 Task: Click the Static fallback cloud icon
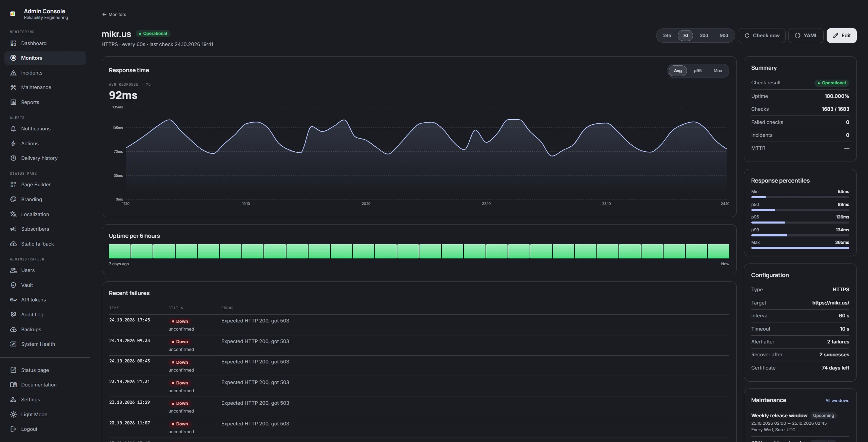pos(13,244)
